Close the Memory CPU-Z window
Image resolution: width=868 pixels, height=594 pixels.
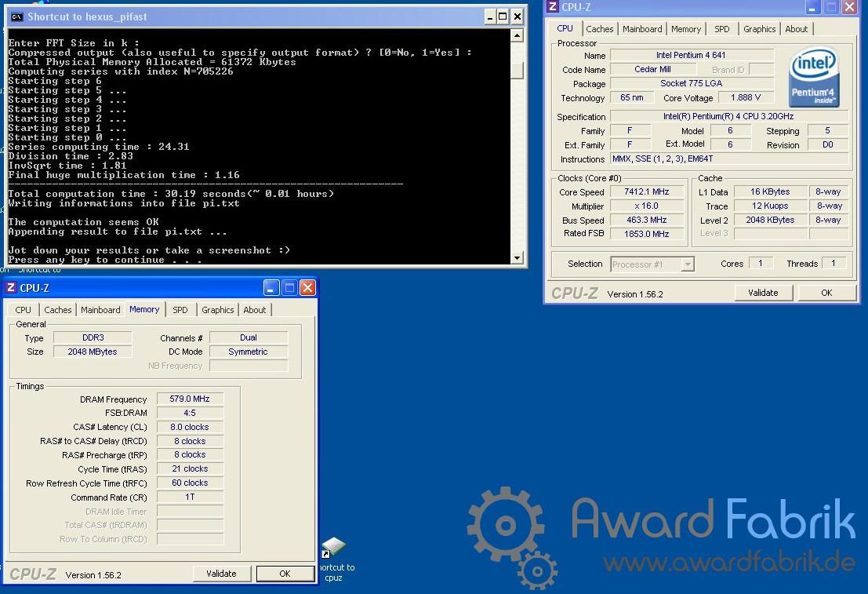click(x=307, y=287)
